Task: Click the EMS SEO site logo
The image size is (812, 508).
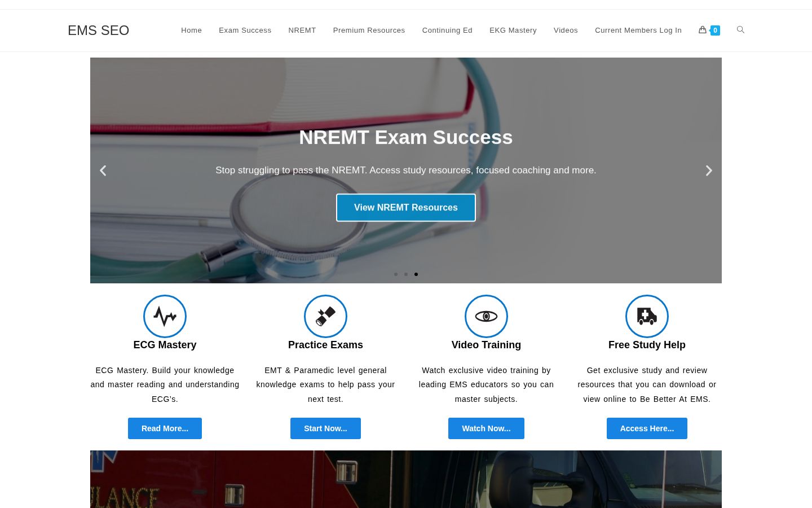Action: coord(98,30)
